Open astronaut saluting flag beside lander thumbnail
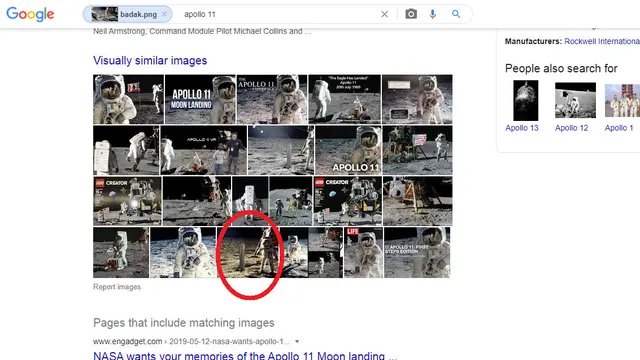 point(418,150)
